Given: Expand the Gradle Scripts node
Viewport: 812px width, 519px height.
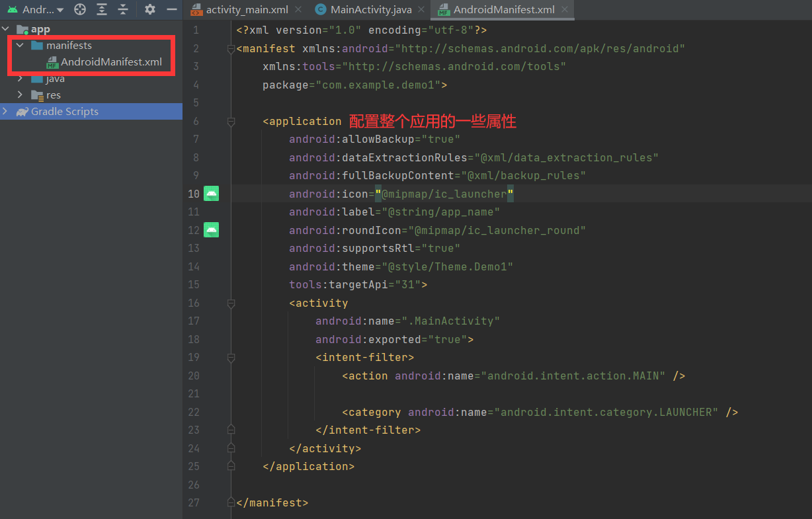Looking at the screenshot, I should [6, 112].
